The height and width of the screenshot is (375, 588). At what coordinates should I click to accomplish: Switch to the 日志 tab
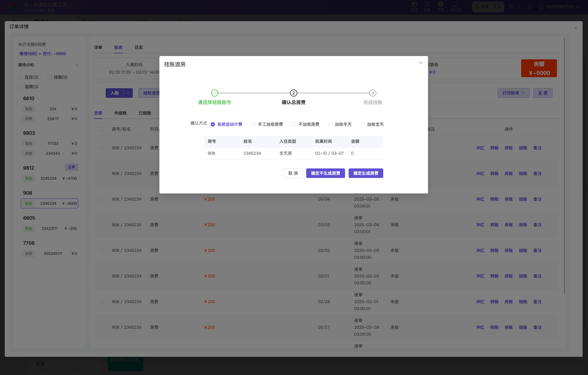(138, 47)
